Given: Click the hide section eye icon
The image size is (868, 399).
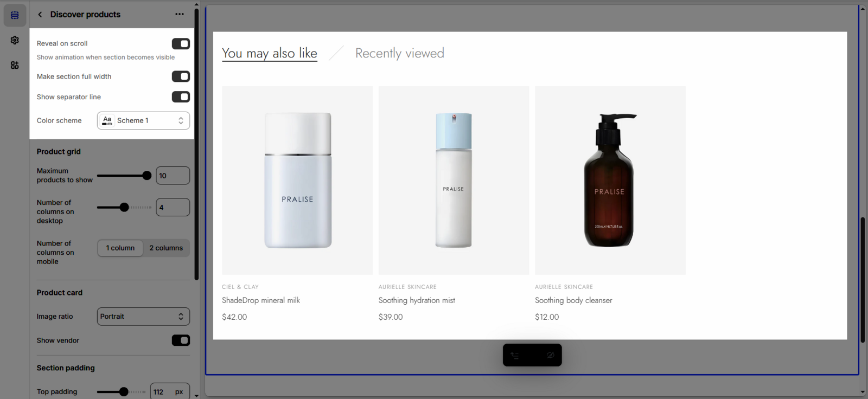Looking at the screenshot, I should (x=550, y=356).
